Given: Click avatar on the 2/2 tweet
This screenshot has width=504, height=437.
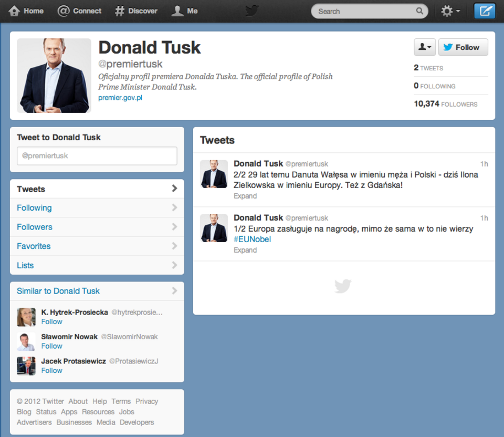Looking at the screenshot, I should pos(214,174).
